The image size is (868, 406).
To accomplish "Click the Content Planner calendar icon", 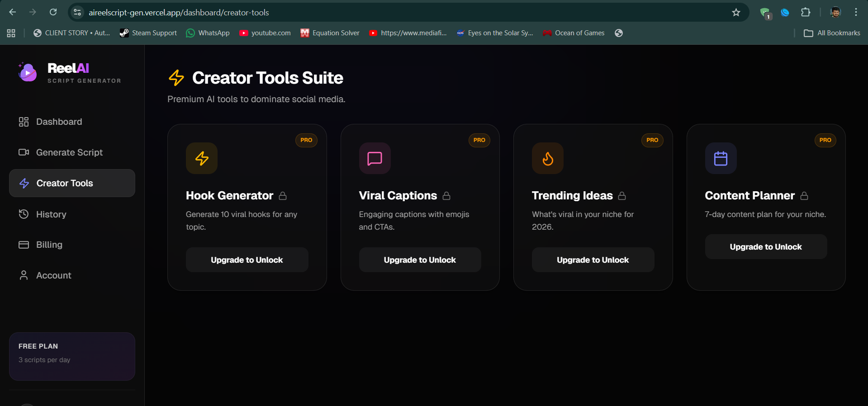I will coord(721,158).
